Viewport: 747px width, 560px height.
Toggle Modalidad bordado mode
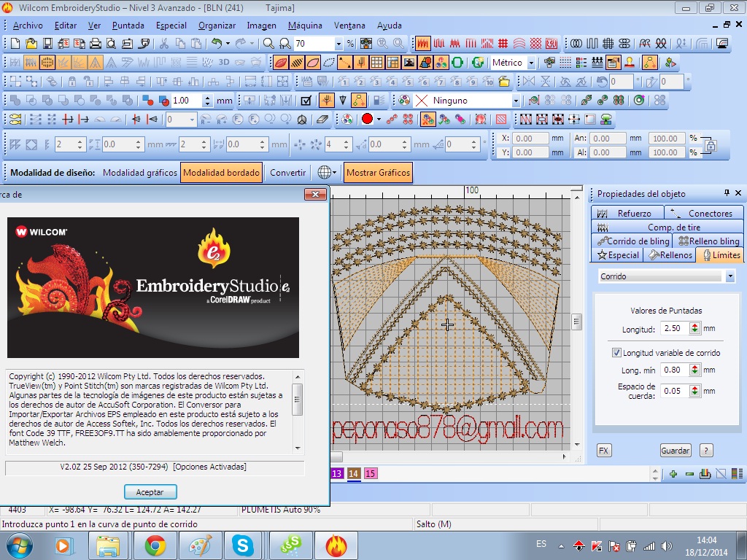tap(222, 172)
